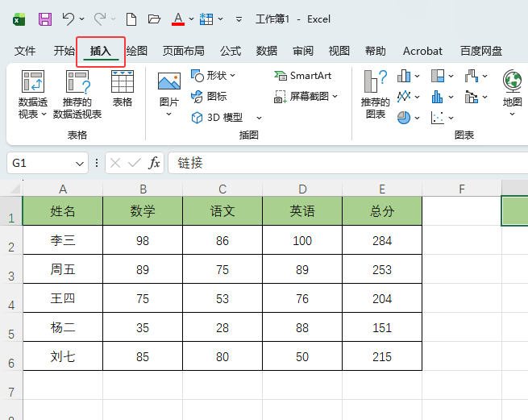This screenshot has width=528, height=420.
Task: Confirm entry with the checkmark icon
Action: pos(135,163)
